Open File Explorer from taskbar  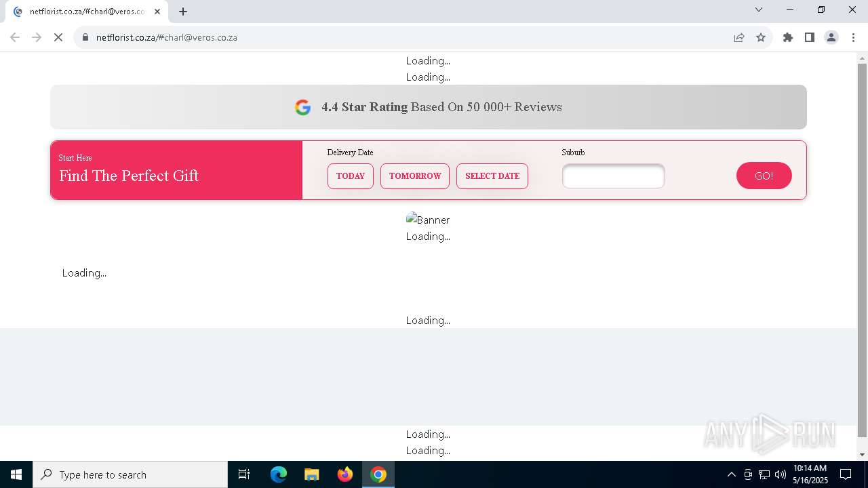[312, 474]
